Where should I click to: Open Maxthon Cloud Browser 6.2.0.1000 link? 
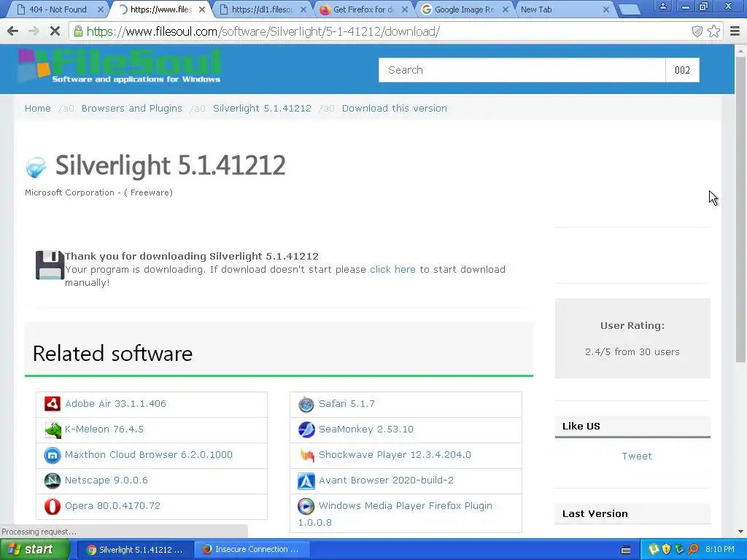[x=149, y=455]
